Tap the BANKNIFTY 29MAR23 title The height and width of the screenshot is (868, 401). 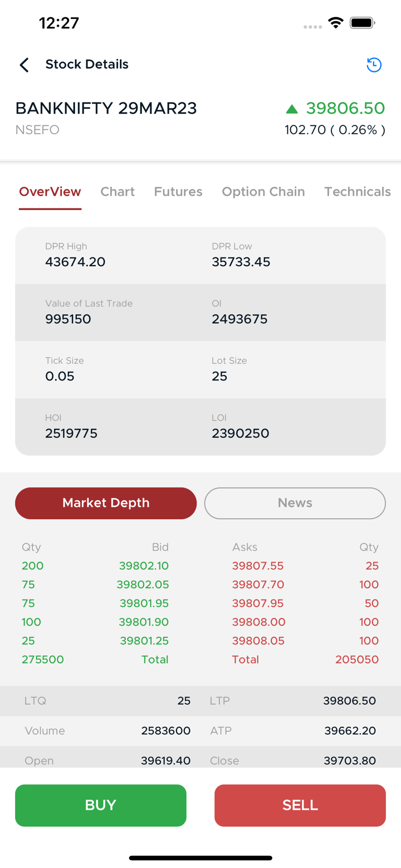(106, 108)
